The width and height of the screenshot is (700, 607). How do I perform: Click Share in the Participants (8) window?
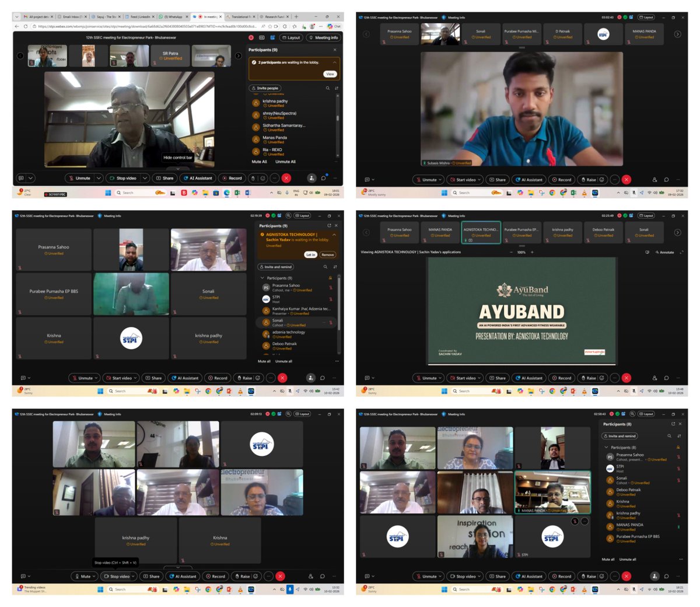[498, 576]
